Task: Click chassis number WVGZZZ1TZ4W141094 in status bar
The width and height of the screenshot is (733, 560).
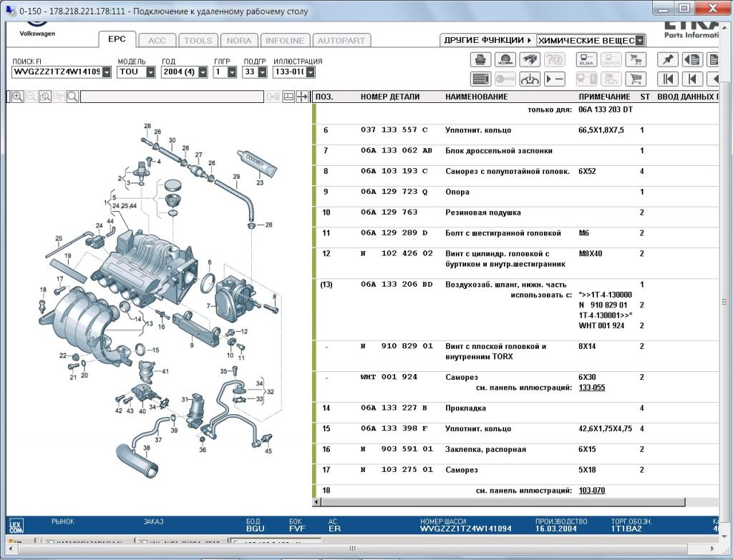Action: [x=465, y=529]
